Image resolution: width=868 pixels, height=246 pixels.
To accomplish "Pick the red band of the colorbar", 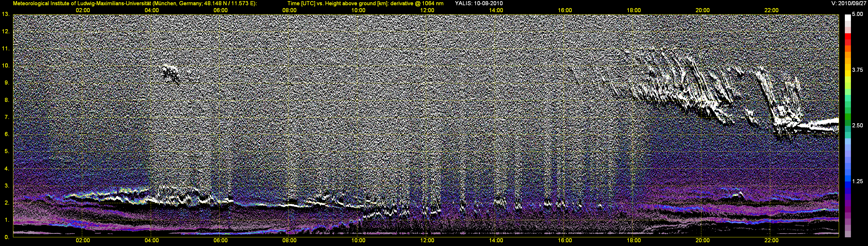I will [x=847, y=37].
